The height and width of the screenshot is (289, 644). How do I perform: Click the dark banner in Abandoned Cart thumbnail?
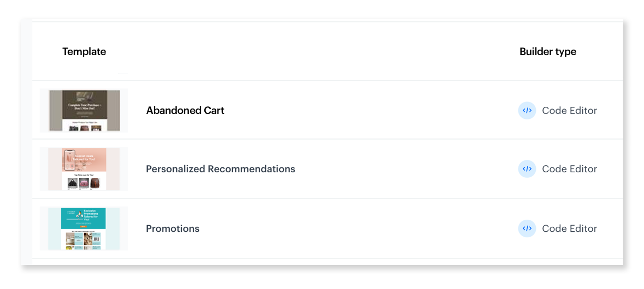[84, 104]
